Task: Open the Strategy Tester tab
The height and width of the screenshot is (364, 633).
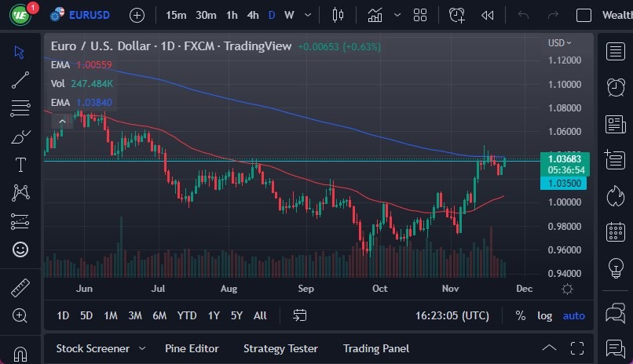Action: 280,348
